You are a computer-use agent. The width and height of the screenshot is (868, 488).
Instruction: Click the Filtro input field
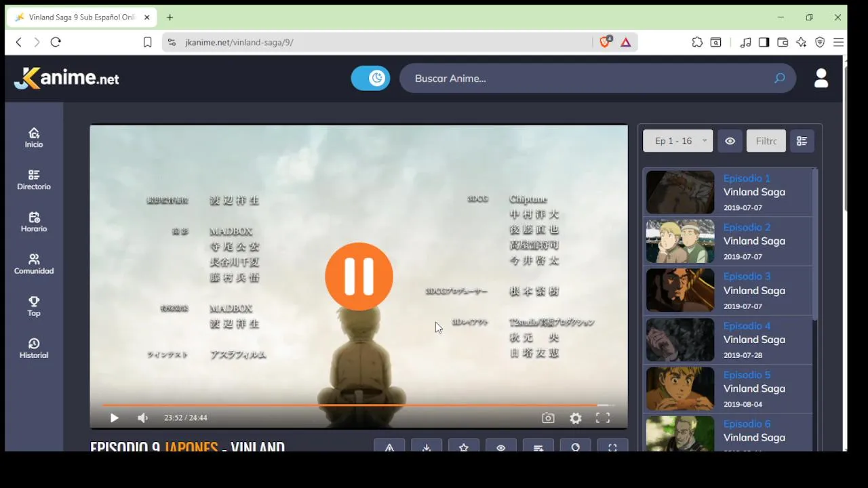click(766, 141)
